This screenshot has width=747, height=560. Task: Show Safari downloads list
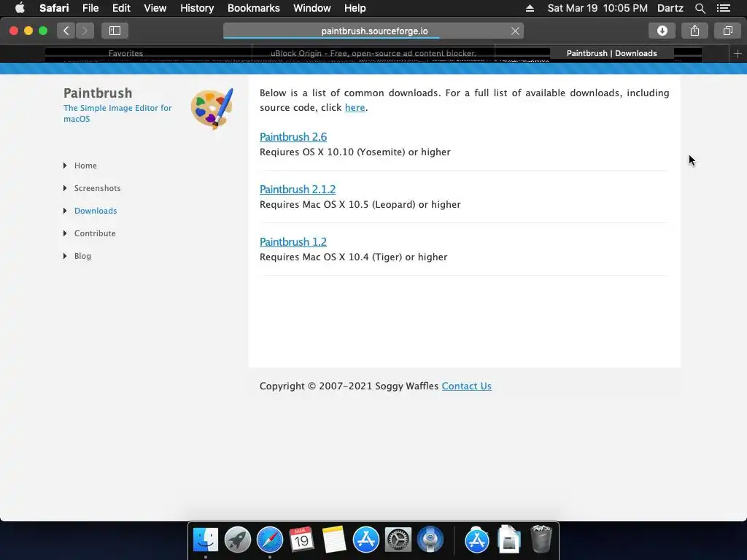point(662,31)
